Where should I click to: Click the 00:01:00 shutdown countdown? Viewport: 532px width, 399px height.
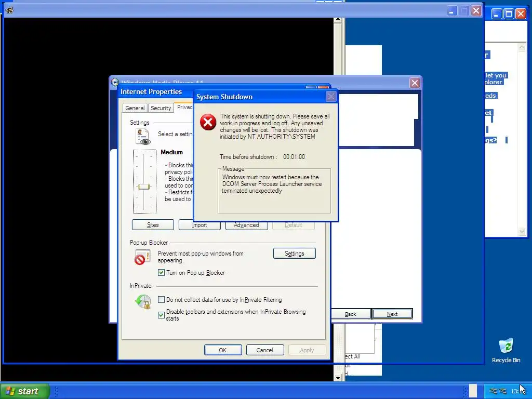click(294, 157)
